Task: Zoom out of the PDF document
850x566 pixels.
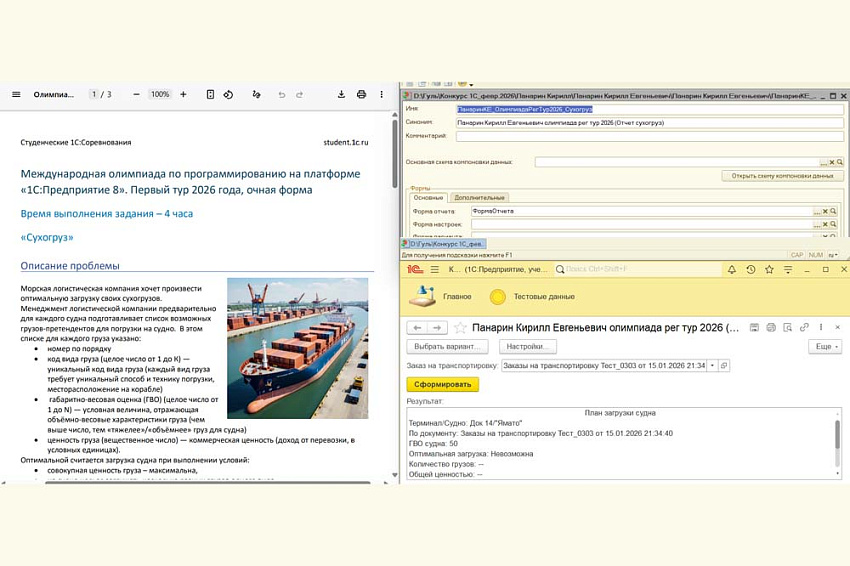Action: pyautogui.click(x=135, y=94)
